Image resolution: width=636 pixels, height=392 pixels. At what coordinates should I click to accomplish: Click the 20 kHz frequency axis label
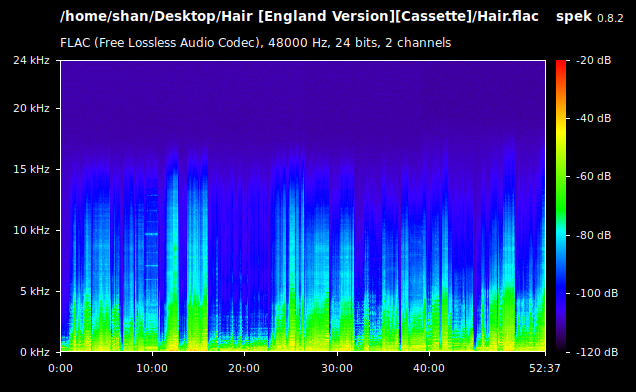pos(31,108)
